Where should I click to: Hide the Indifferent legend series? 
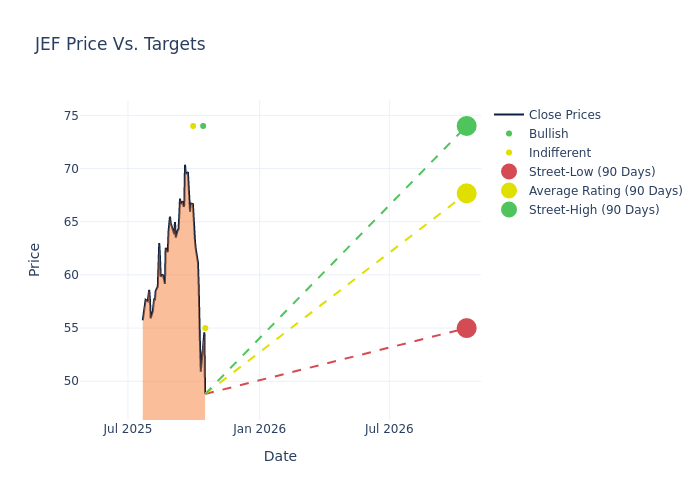click(559, 153)
